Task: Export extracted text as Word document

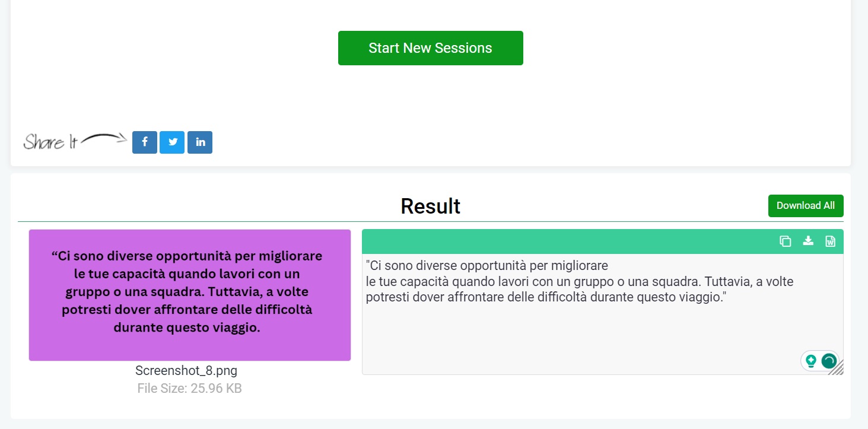Action: (x=831, y=241)
